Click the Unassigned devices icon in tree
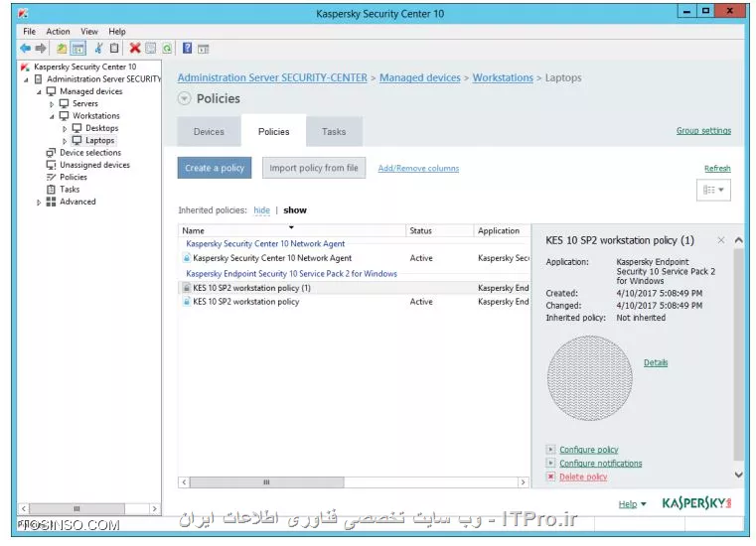This screenshot has height=546, width=756. (51, 165)
